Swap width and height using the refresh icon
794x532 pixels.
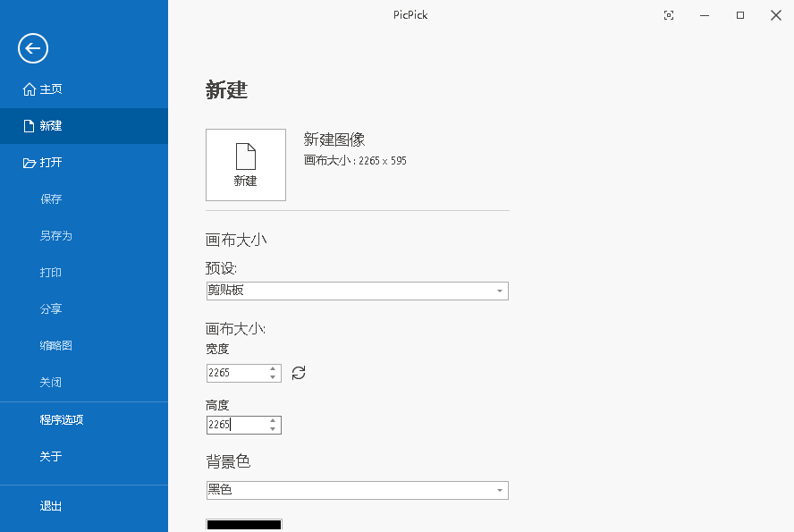[x=299, y=373]
